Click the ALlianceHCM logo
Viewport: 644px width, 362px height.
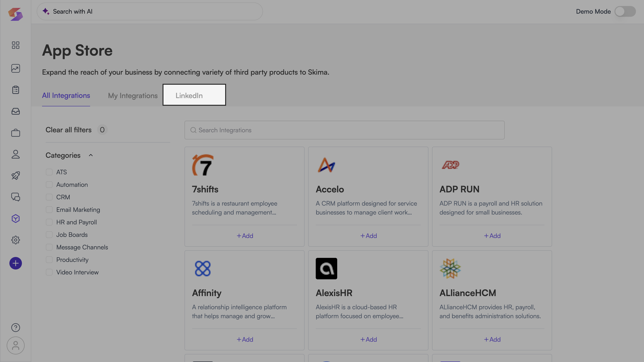450,269
